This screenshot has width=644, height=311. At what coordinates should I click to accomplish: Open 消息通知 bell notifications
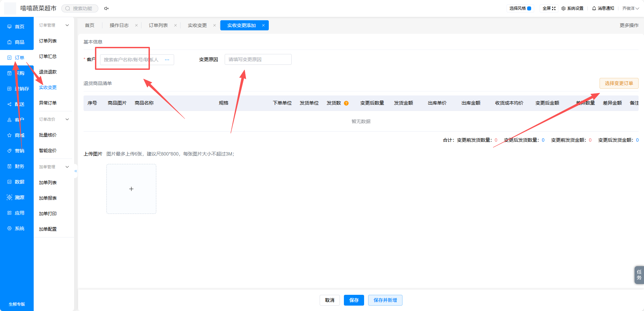point(603,8)
